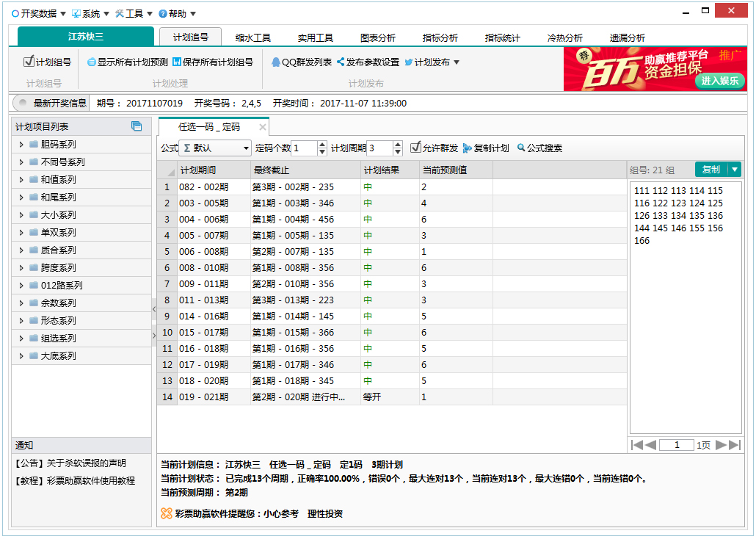Open the 冷热分析 tab

564,37
